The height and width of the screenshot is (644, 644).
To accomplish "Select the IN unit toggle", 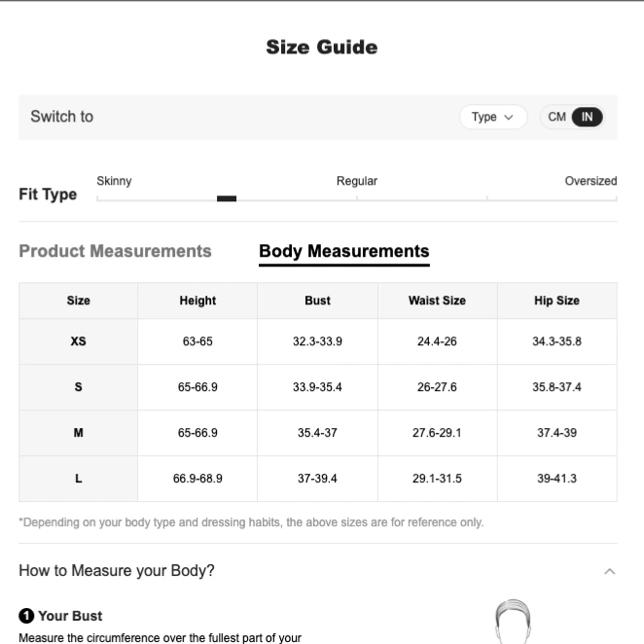I will [x=587, y=117].
